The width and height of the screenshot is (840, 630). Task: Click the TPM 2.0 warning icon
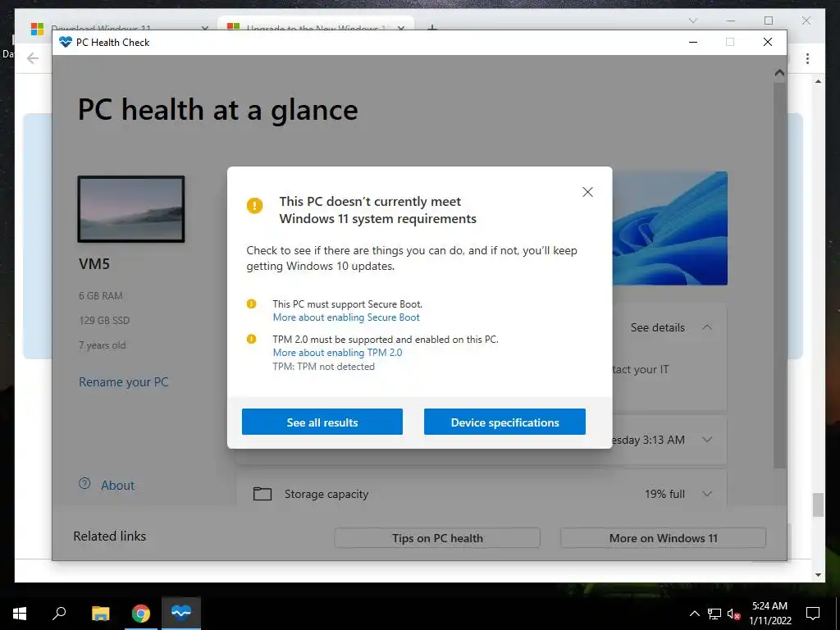click(251, 339)
